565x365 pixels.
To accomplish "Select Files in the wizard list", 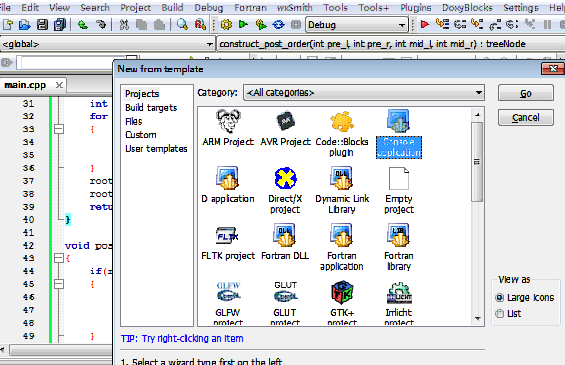I will point(134,121).
